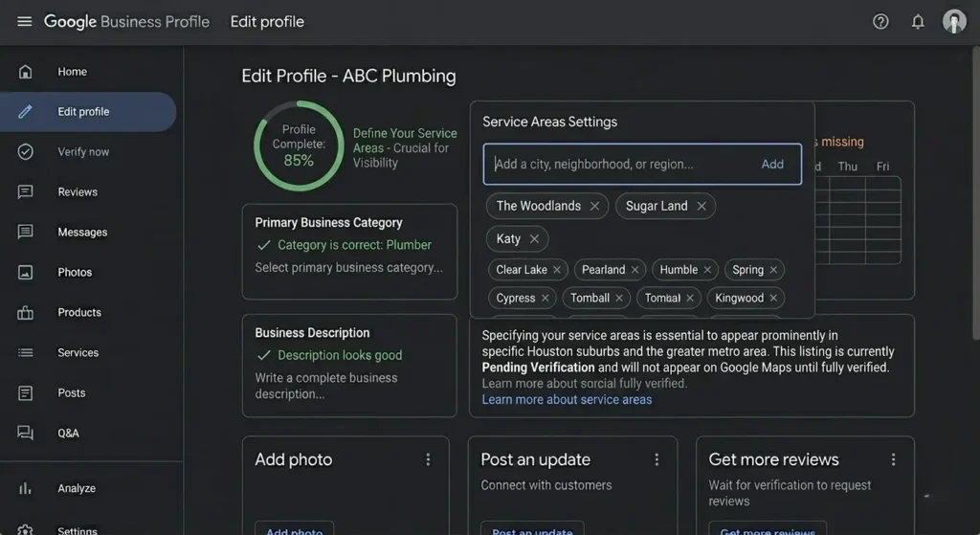Screen dimensions: 980x535
Task: Click the Fri column in hours grid
Action: [x=882, y=167]
